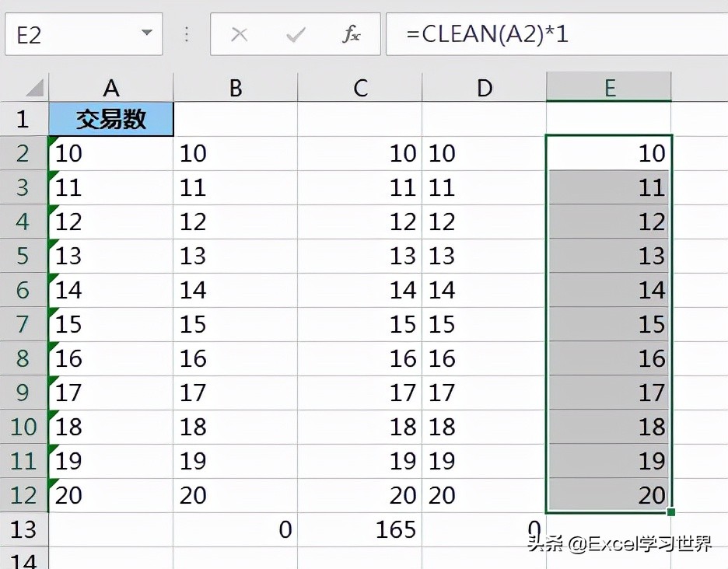Image resolution: width=728 pixels, height=569 pixels.
Task: Select row 11 header
Action: [24, 461]
